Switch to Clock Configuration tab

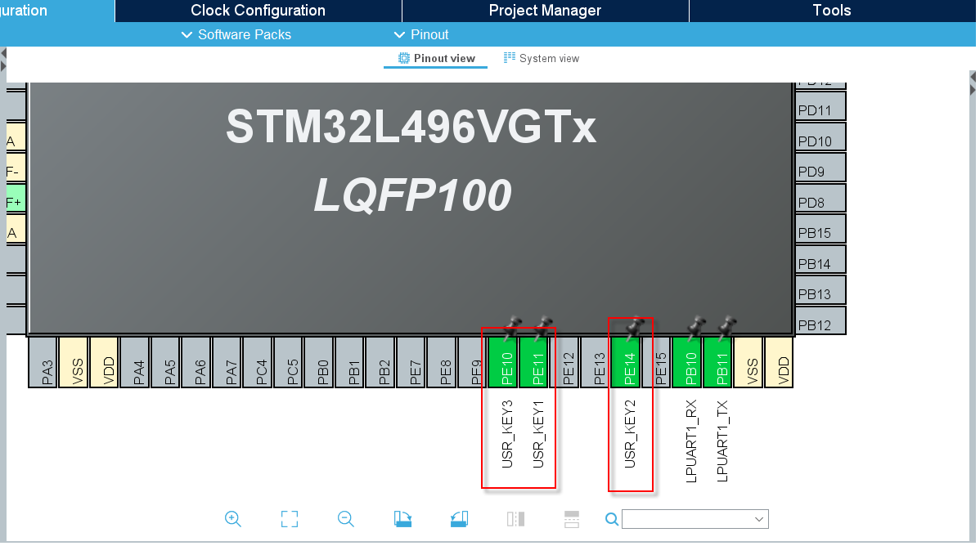point(258,11)
